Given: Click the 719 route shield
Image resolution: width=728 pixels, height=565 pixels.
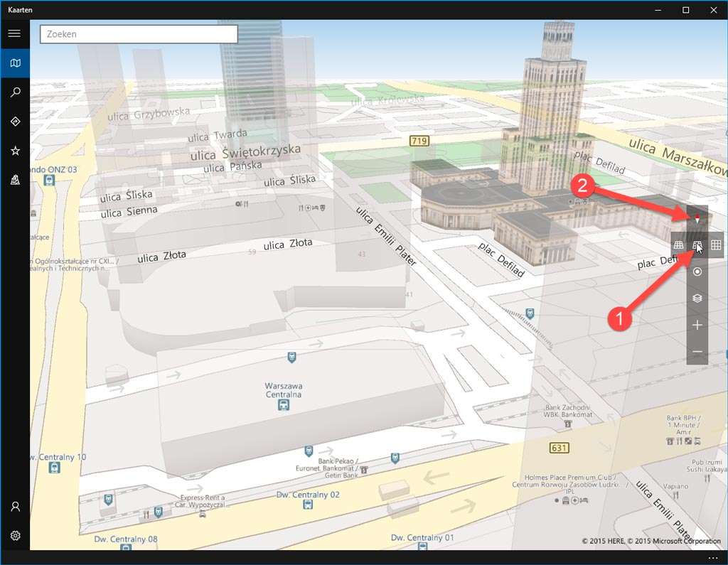Looking at the screenshot, I should [419, 140].
